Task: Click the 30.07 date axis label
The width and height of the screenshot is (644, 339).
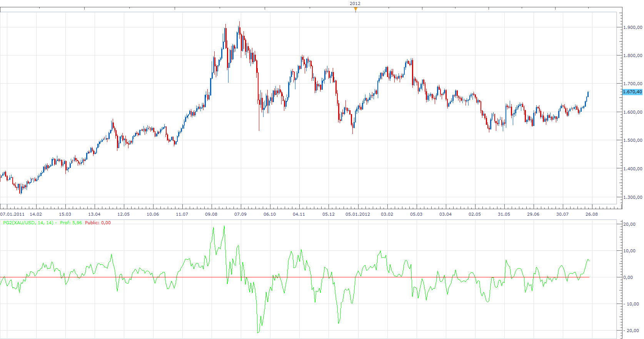Action: (562, 214)
